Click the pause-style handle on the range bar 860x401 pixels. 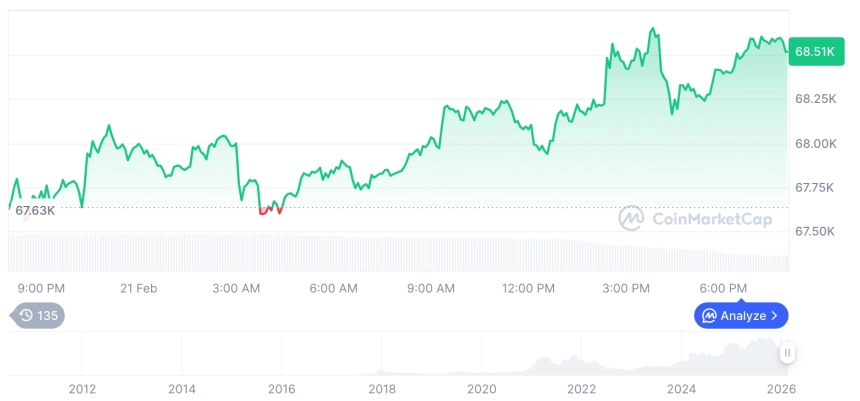788,353
